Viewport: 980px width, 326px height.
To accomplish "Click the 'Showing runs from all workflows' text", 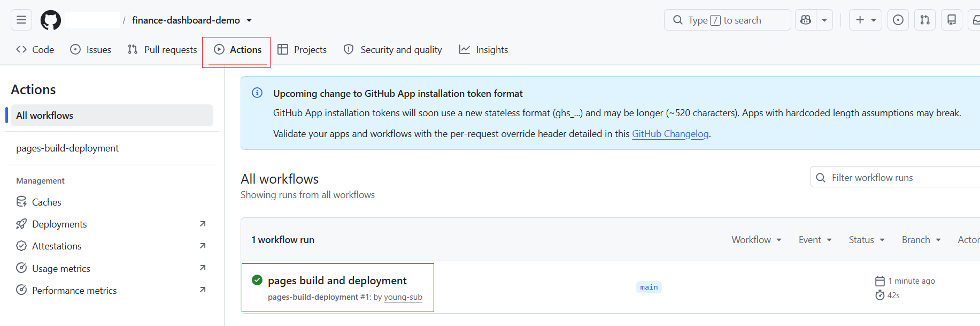I will (x=307, y=195).
